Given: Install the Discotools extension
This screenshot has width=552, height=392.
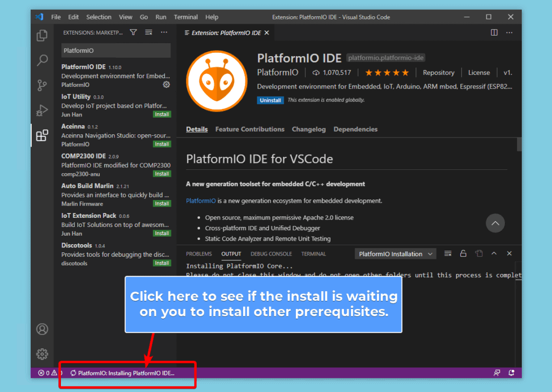Looking at the screenshot, I should pyautogui.click(x=162, y=263).
